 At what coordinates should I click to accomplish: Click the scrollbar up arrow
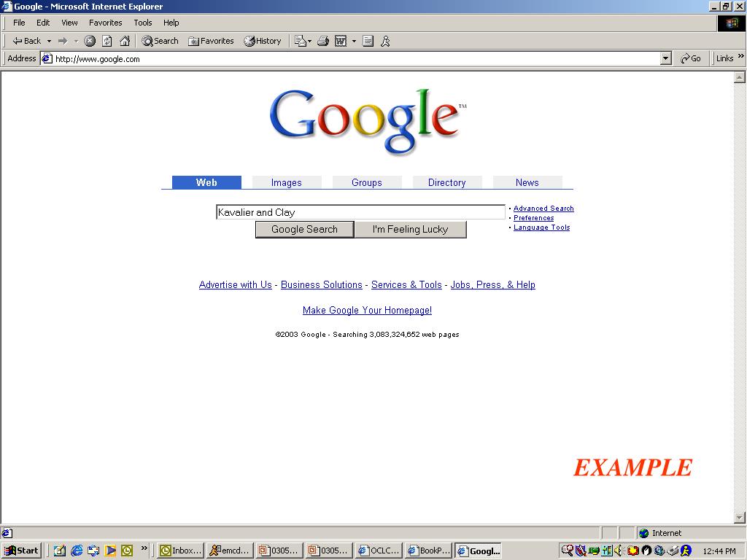tap(740, 77)
